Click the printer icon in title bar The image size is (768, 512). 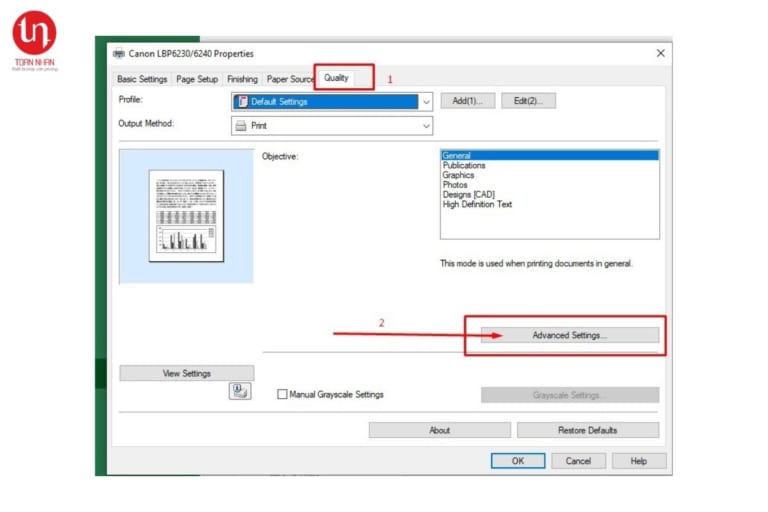[x=119, y=53]
